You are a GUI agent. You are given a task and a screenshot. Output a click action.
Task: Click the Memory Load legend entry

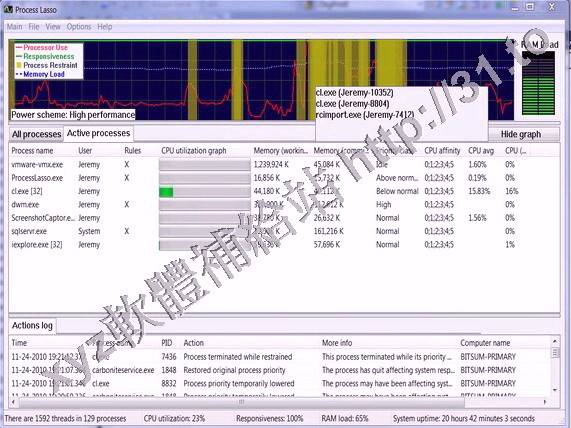[x=40, y=74]
